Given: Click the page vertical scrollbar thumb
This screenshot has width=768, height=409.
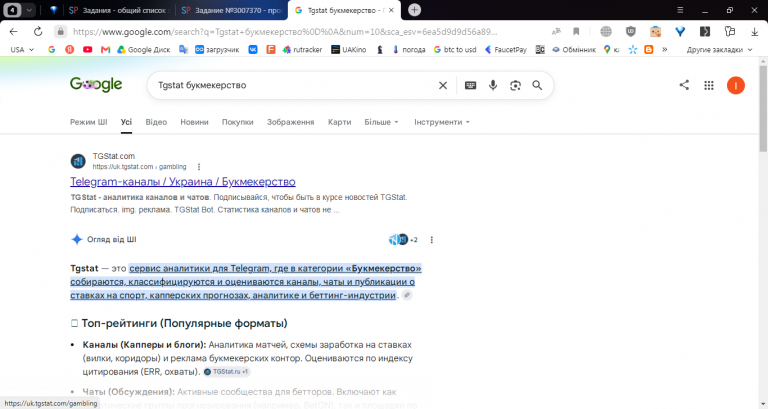Looking at the screenshot, I should click(x=763, y=109).
